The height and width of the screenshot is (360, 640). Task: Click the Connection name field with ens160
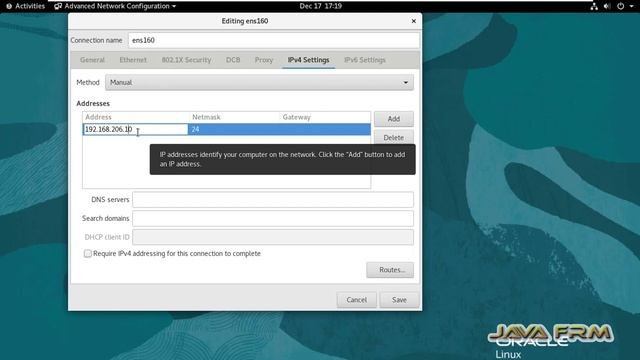(274, 40)
